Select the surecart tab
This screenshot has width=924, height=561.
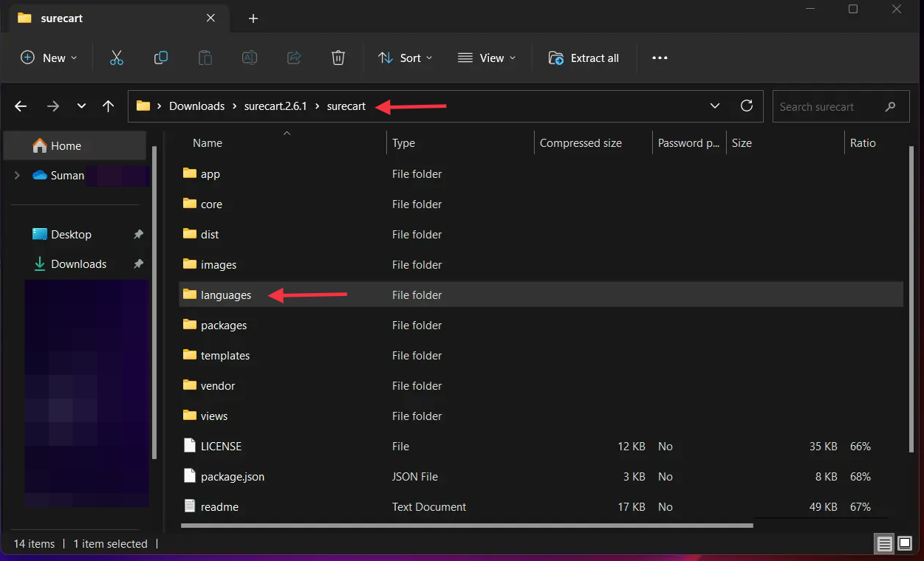click(61, 18)
